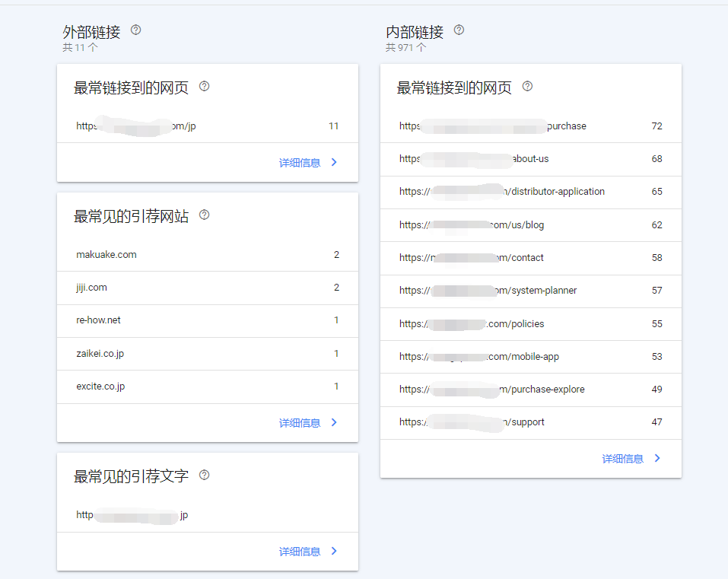This screenshot has height=579, width=728.
Task: Select the makuake.com referring site row
Action: [x=205, y=254]
